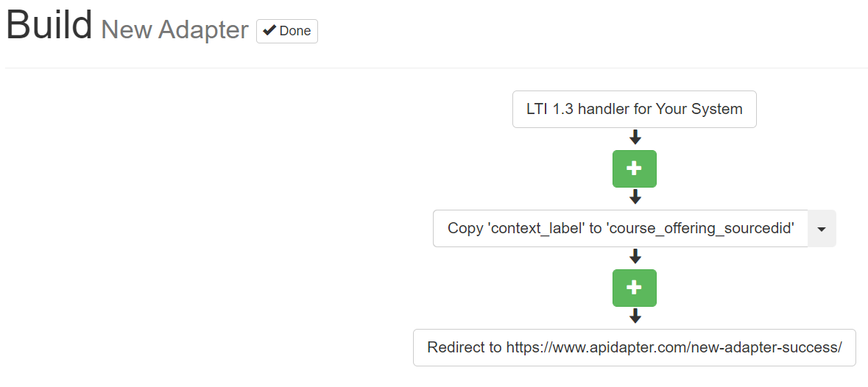This screenshot has height=387, width=868.
Task: Select the Copy 'context_label' step
Action: [x=621, y=229]
